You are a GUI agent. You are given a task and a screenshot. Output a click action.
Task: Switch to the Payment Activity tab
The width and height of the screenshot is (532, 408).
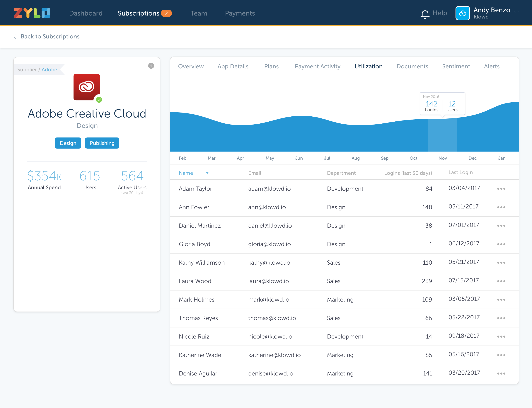pyautogui.click(x=317, y=66)
